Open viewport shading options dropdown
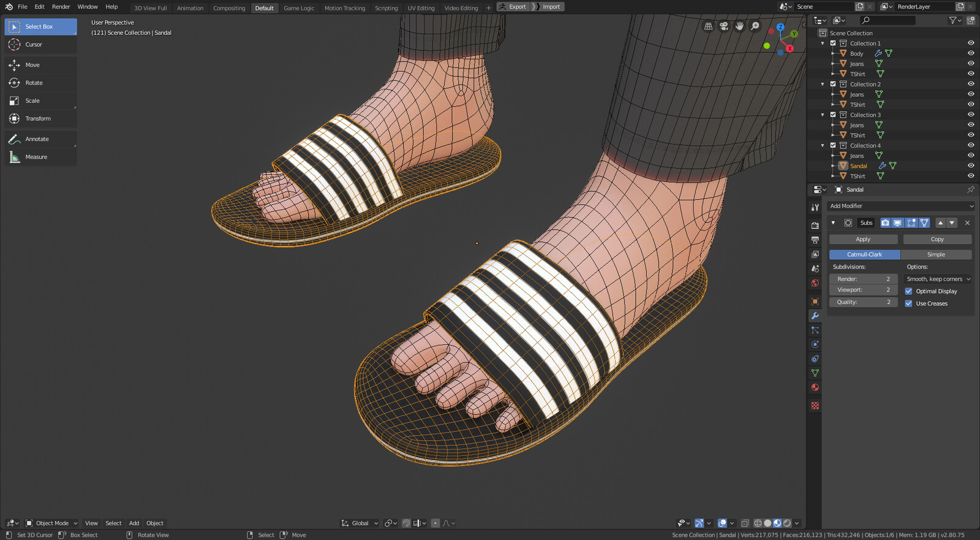The image size is (980, 540). pyautogui.click(x=797, y=523)
